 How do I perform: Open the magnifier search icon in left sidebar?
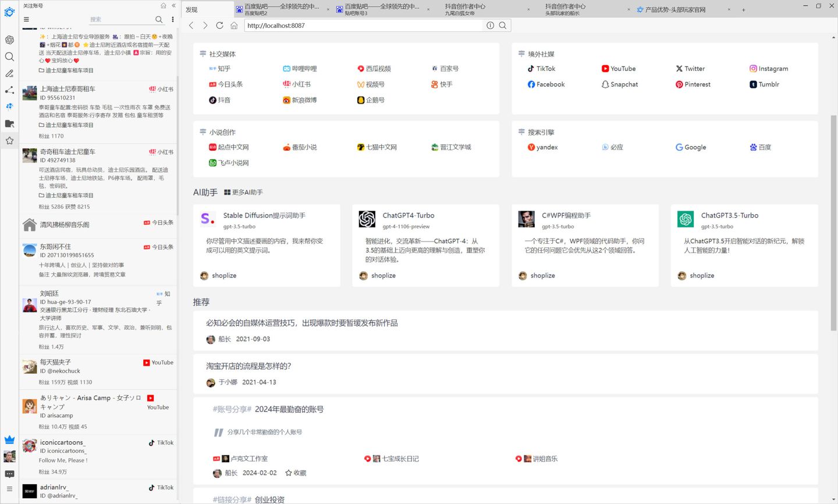click(x=9, y=56)
